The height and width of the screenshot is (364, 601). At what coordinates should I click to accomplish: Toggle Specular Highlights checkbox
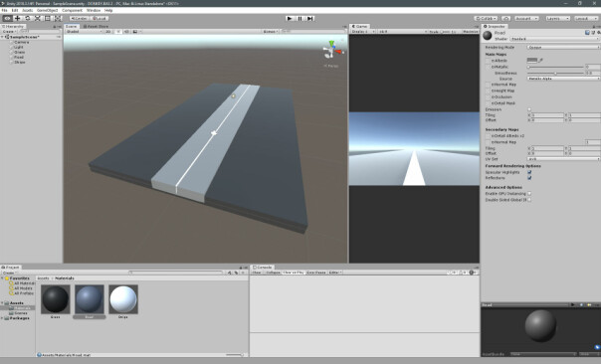tap(529, 172)
